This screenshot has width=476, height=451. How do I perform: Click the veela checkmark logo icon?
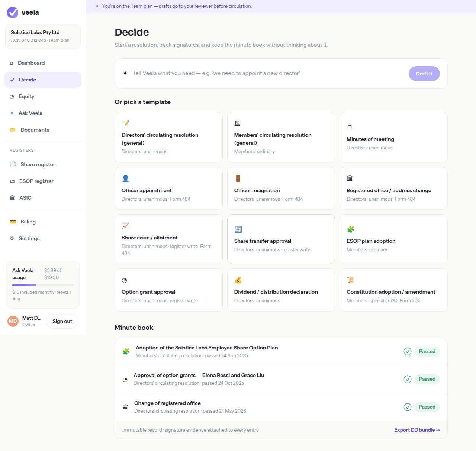(13, 12)
